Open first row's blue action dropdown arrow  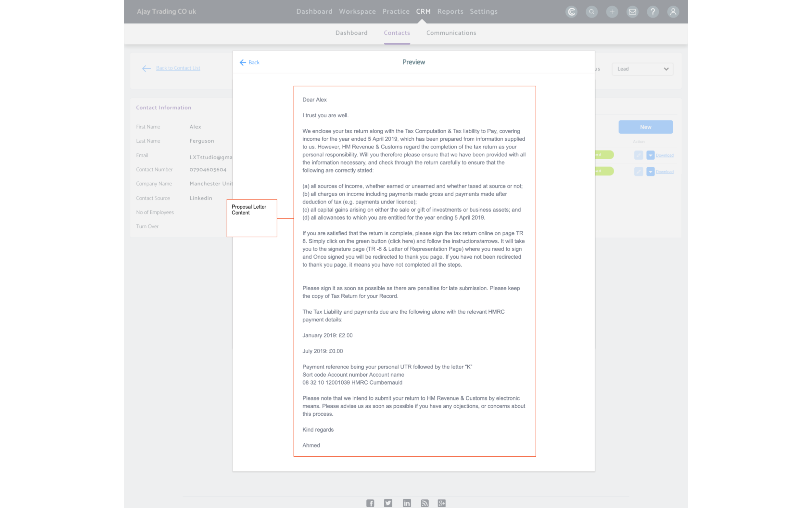650,155
